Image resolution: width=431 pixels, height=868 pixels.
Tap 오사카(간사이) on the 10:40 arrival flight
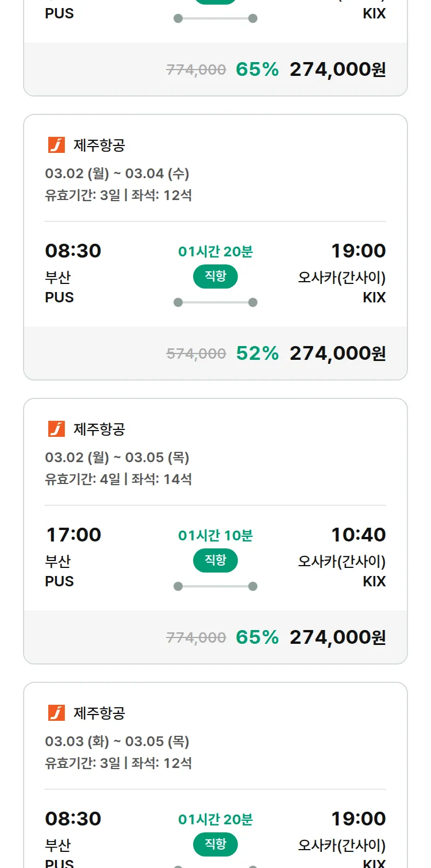[341, 561]
